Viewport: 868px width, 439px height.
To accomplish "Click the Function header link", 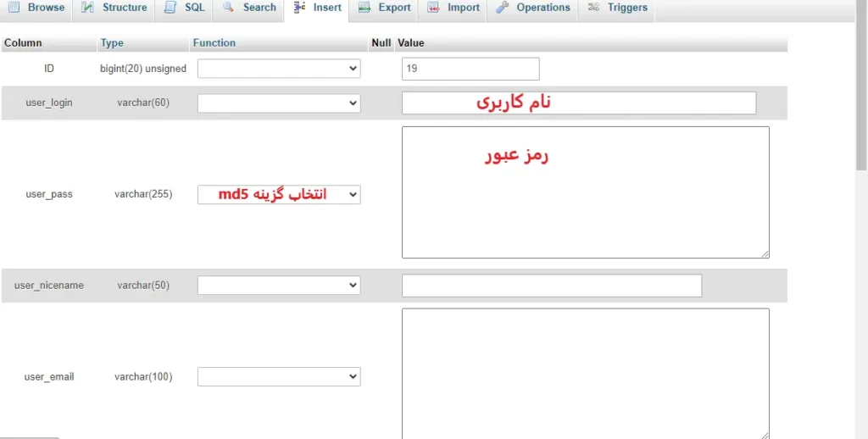I will tap(214, 42).
